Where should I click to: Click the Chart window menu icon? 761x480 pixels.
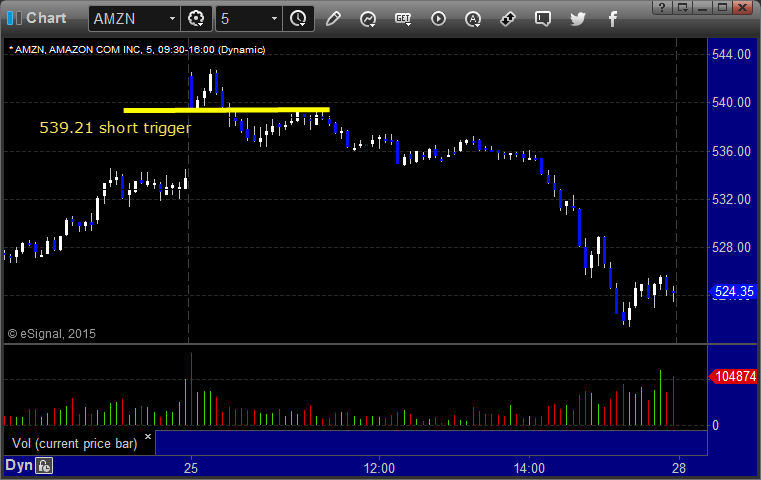(x=14, y=18)
